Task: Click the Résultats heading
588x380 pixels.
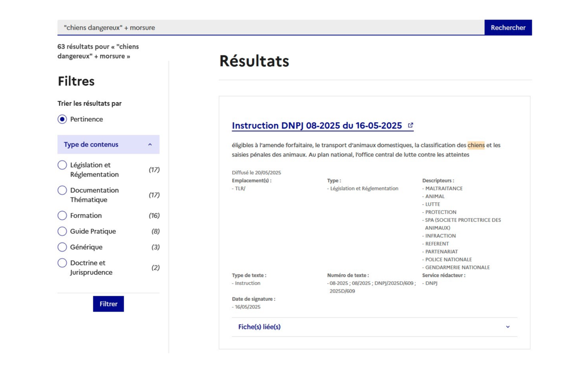Action: (254, 61)
